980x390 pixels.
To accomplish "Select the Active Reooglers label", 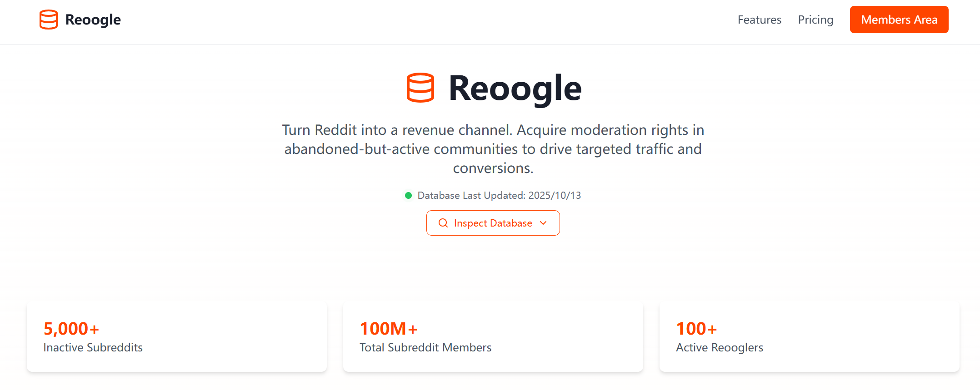I will click(720, 348).
